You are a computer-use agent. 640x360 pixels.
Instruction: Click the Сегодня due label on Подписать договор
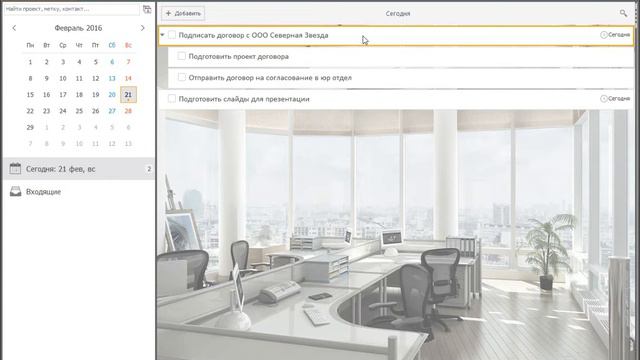pyautogui.click(x=619, y=35)
